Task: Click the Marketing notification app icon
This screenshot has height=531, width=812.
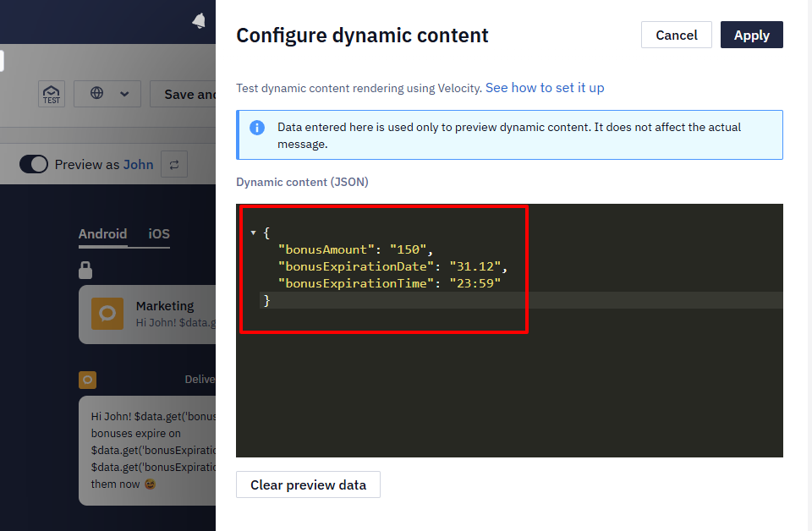Action: (x=107, y=314)
